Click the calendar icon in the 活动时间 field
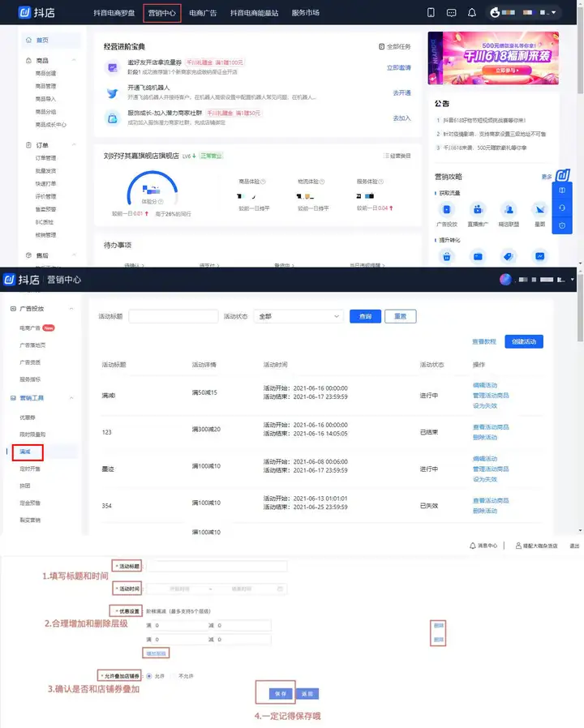This screenshot has height=728, width=584. [280, 589]
